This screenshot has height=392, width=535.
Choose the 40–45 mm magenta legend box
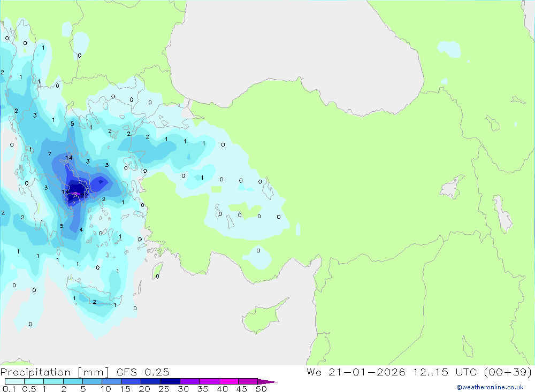228,381
